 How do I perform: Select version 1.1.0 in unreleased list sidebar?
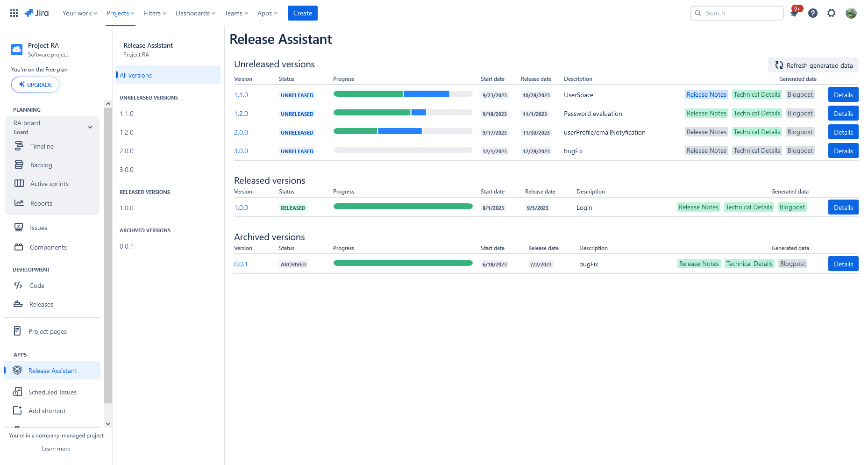pyautogui.click(x=127, y=114)
